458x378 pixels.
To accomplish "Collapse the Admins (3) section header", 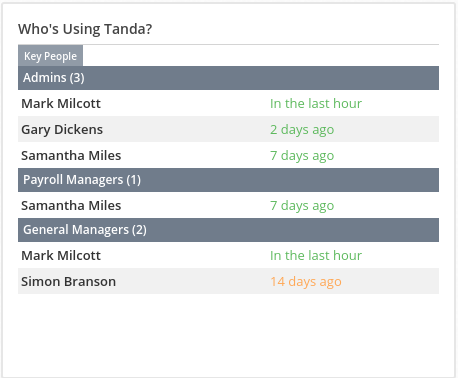I will tap(228, 78).
